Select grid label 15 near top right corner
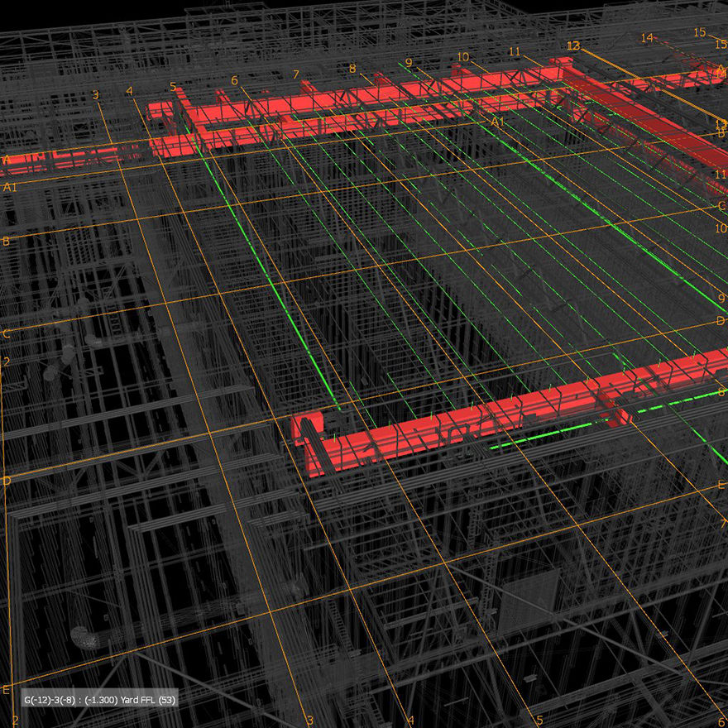The height and width of the screenshot is (728, 728). tap(699, 33)
